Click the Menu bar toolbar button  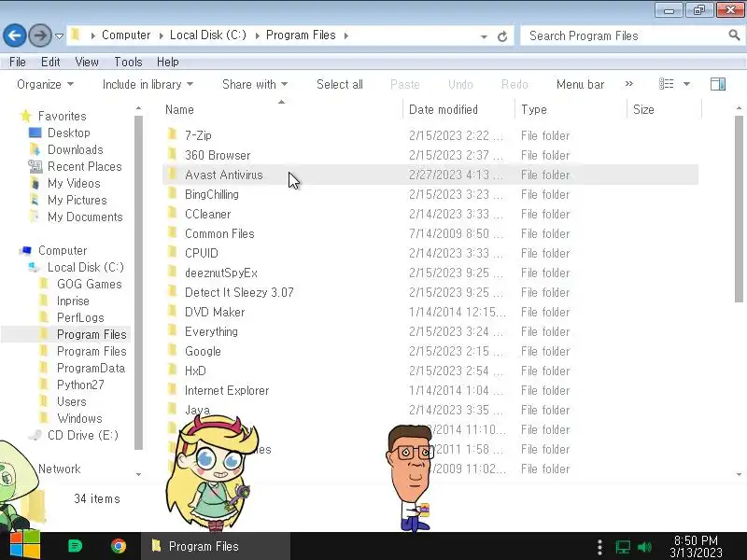580,84
